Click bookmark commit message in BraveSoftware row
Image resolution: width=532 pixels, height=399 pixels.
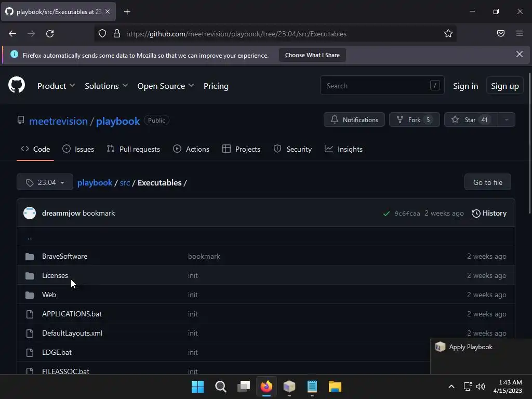point(204,256)
